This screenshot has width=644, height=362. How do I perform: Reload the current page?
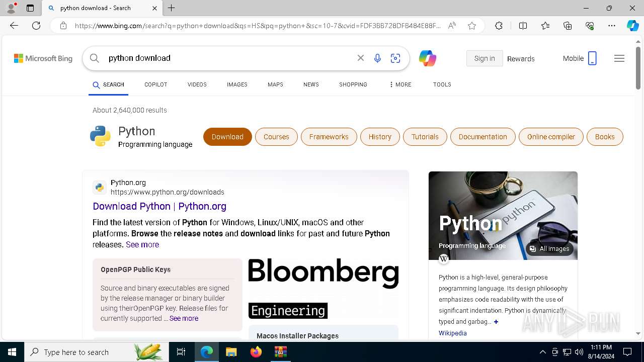point(36,26)
